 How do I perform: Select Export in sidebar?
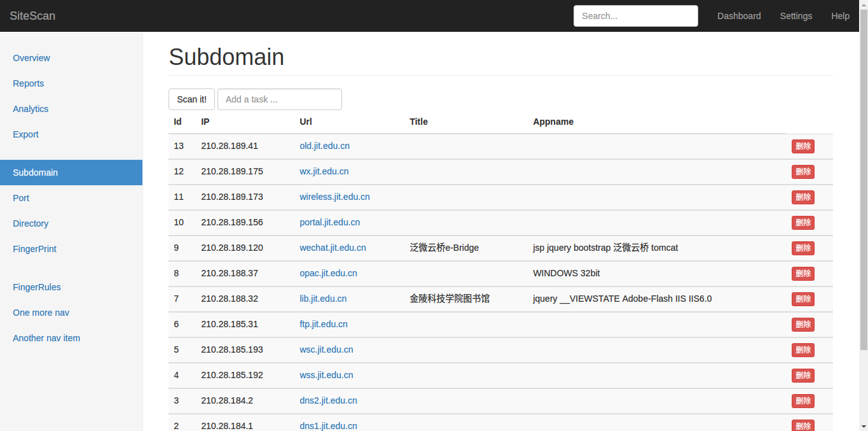[25, 134]
